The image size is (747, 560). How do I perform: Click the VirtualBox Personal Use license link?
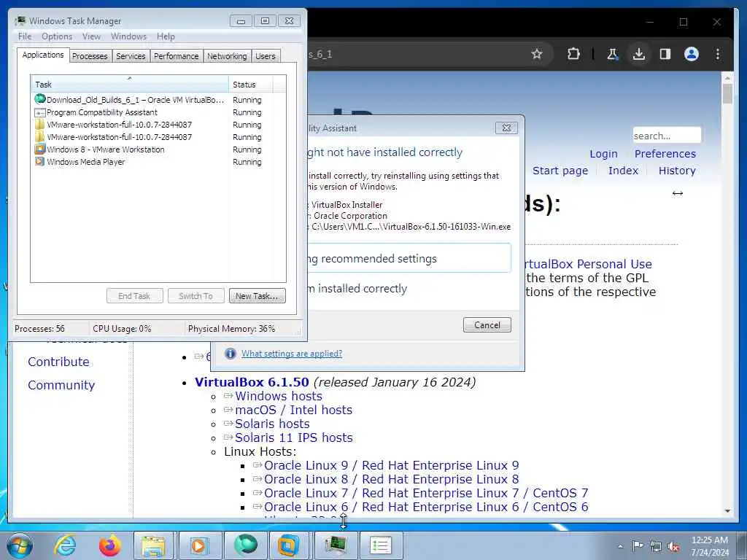[x=589, y=264]
